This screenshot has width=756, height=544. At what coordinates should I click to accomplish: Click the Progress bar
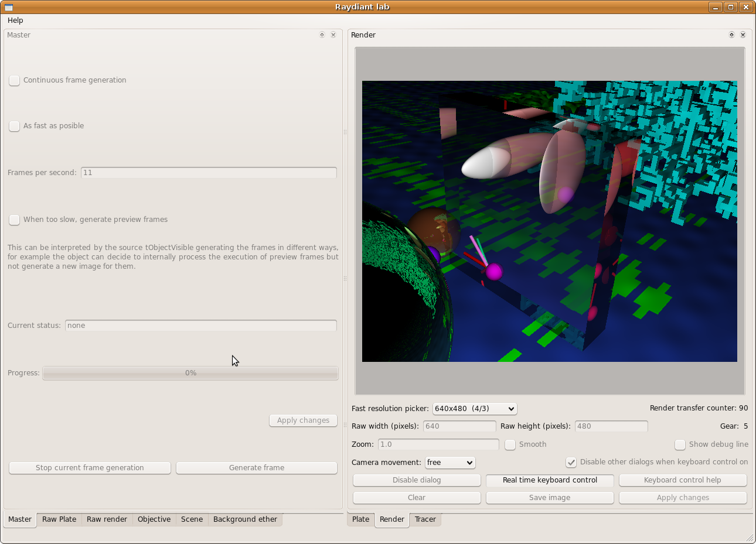(190, 373)
